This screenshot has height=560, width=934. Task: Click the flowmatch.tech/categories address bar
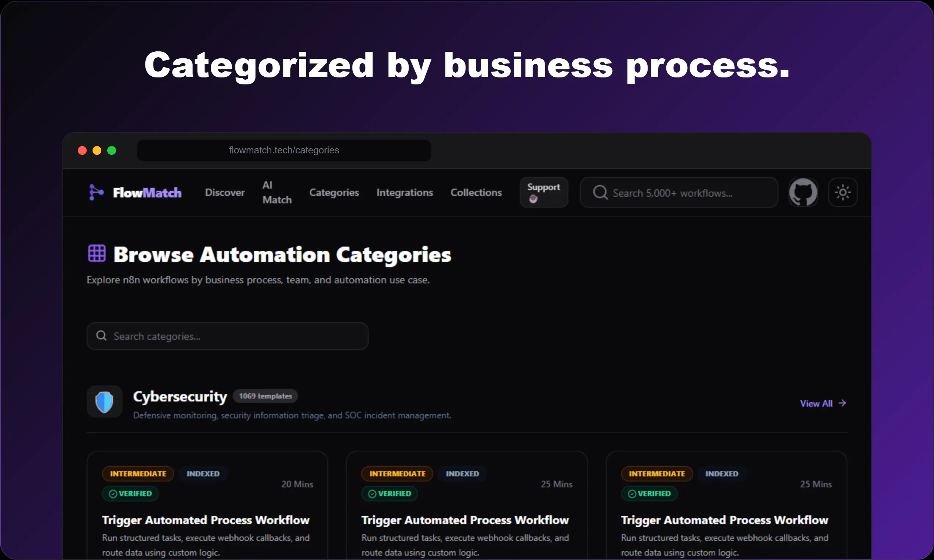pos(284,150)
